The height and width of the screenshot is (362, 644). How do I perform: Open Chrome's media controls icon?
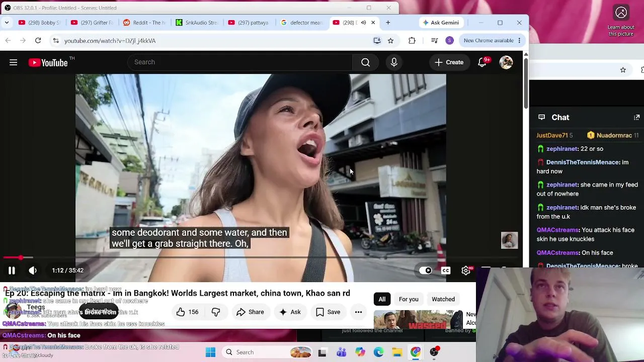[435, 41]
